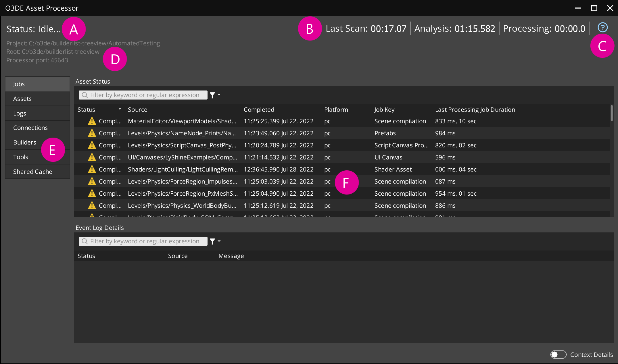Minimize the O3DE Asset Processor window
Image resolution: width=618 pixels, height=364 pixels.
578,8
